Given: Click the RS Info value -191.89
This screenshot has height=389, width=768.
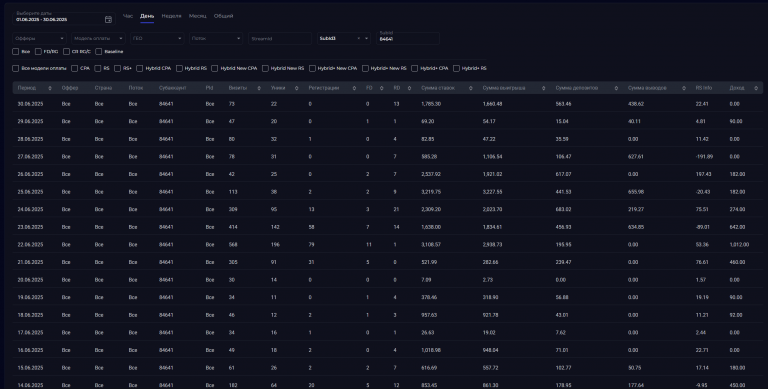Looking at the screenshot, I should pyautogui.click(x=704, y=157).
